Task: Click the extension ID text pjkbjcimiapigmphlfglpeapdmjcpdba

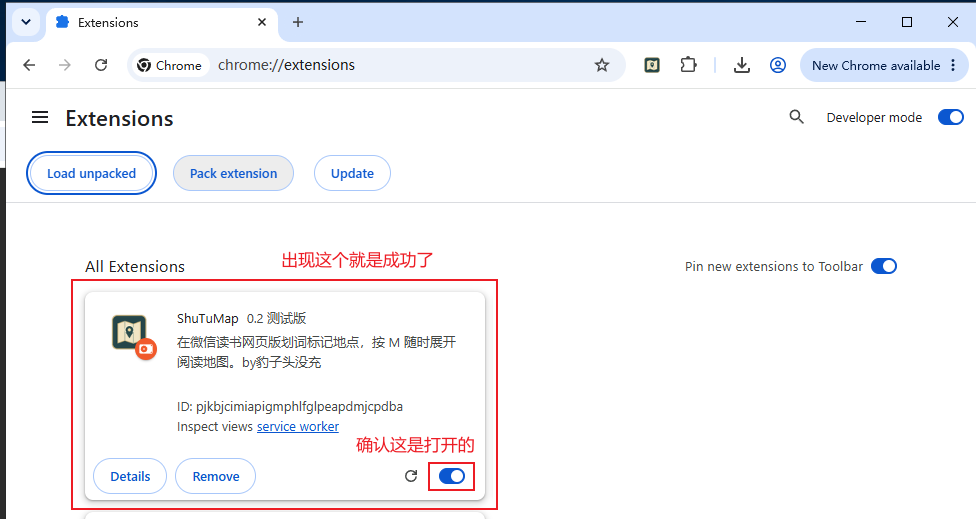Action: (x=299, y=406)
